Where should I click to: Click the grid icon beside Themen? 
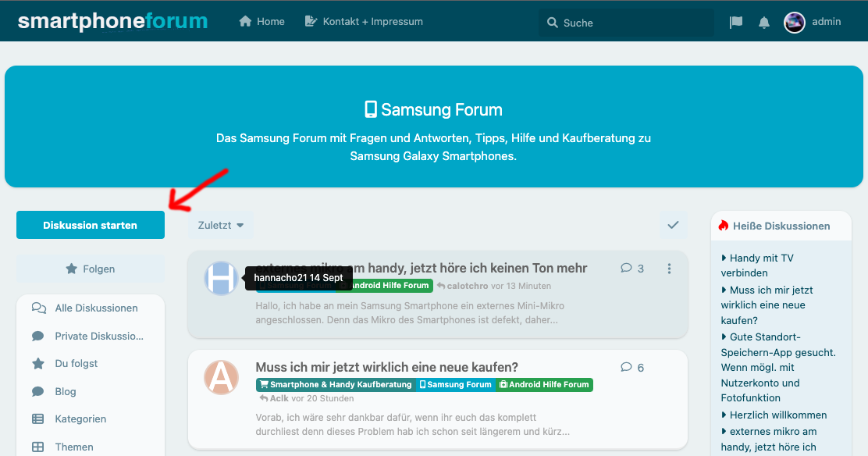click(x=38, y=447)
